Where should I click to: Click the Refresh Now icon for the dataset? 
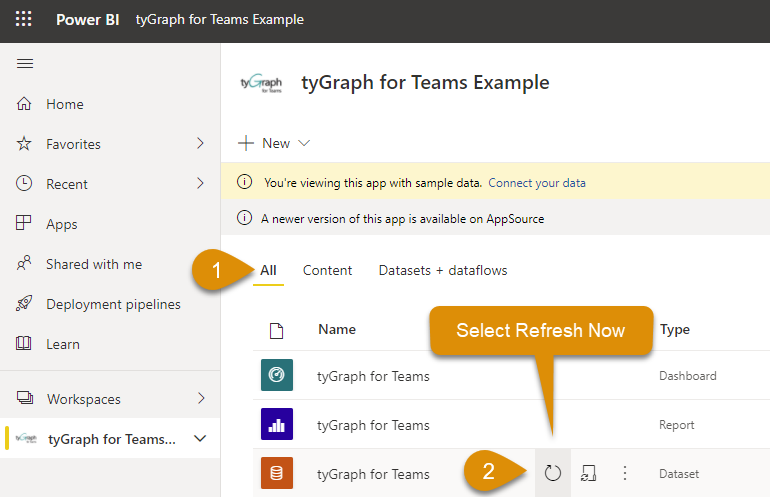pyautogui.click(x=553, y=473)
